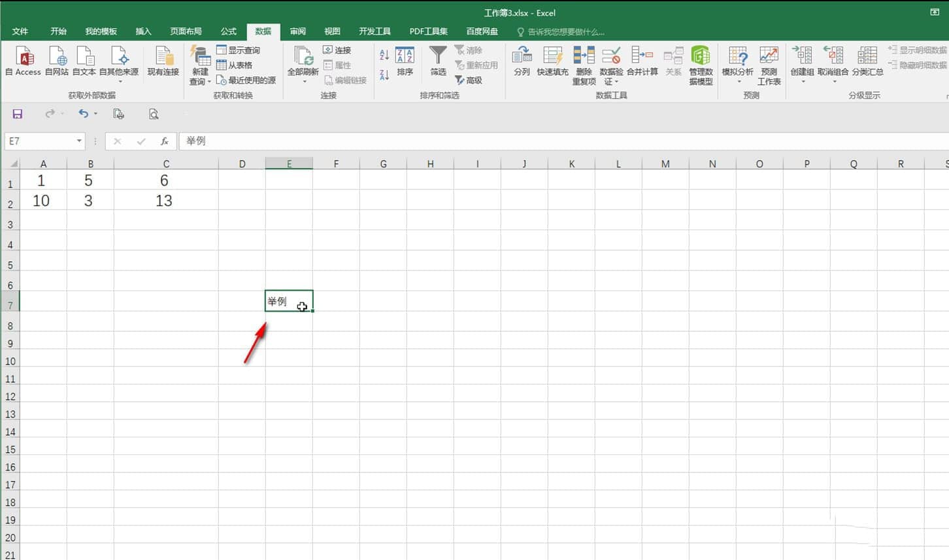Select the column M header
This screenshot has width=949, height=560.
tap(665, 163)
